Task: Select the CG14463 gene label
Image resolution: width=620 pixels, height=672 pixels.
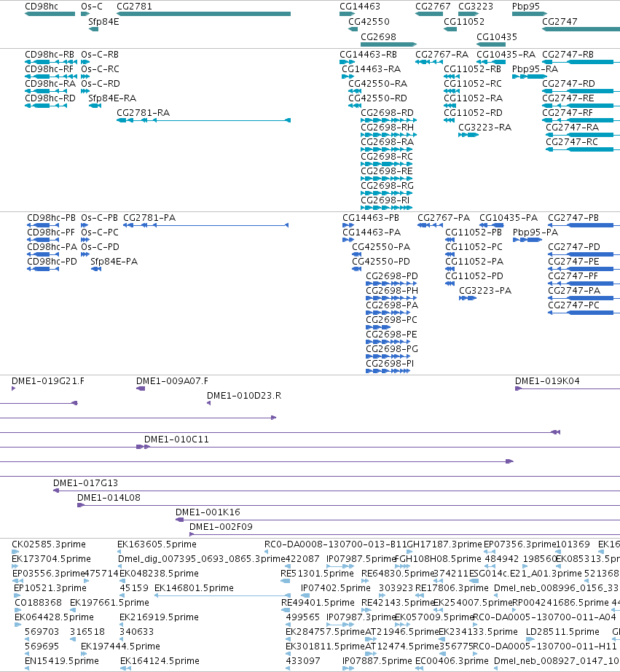Action: 360,7
